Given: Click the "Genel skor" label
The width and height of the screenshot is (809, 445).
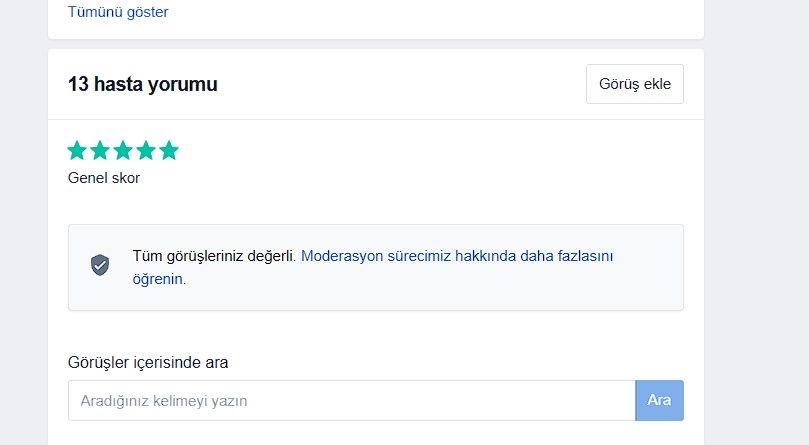Looking at the screenshot, I should 104,179.
